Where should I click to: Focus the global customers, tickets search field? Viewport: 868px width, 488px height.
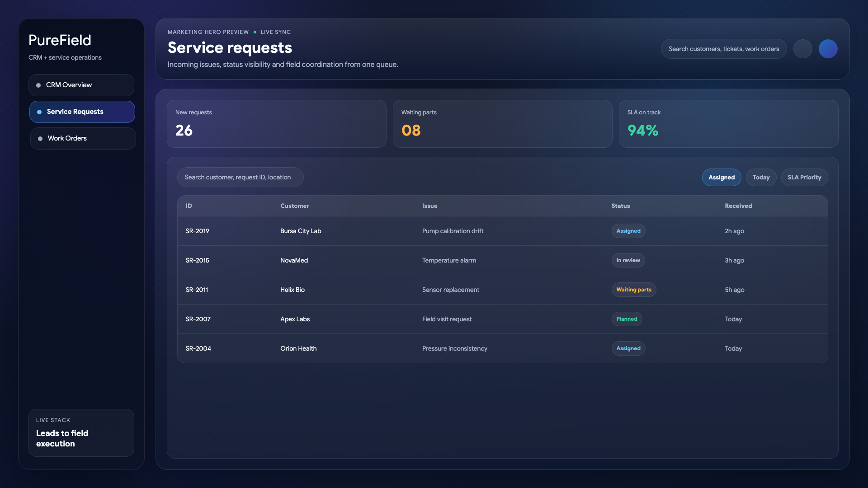click(724, 49)
